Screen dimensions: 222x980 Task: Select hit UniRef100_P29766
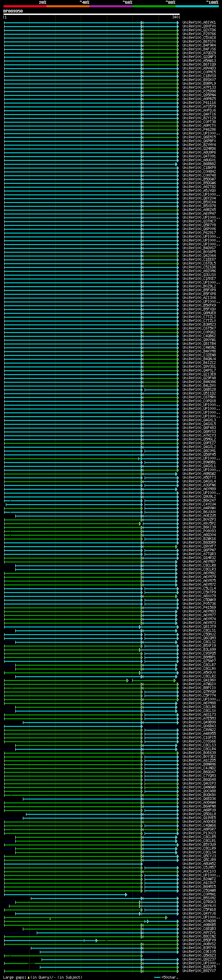pyautogui.click(x=199, y=34)
